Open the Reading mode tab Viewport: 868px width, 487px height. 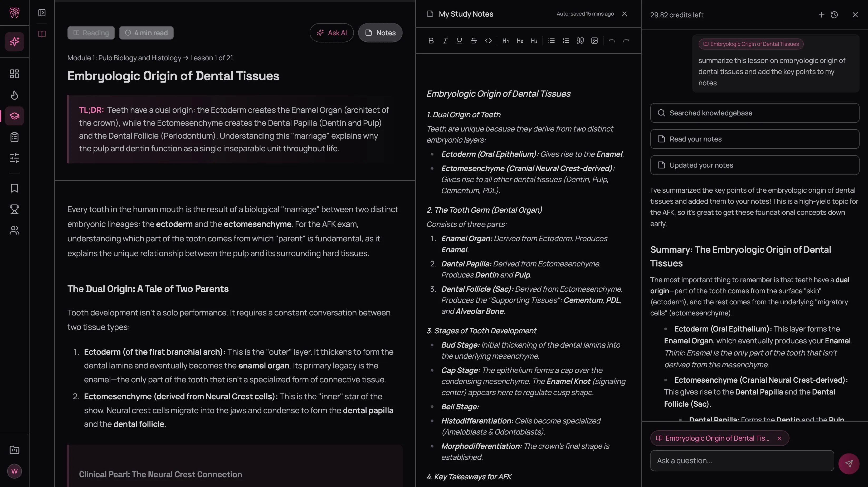click(x=91, y=33)
